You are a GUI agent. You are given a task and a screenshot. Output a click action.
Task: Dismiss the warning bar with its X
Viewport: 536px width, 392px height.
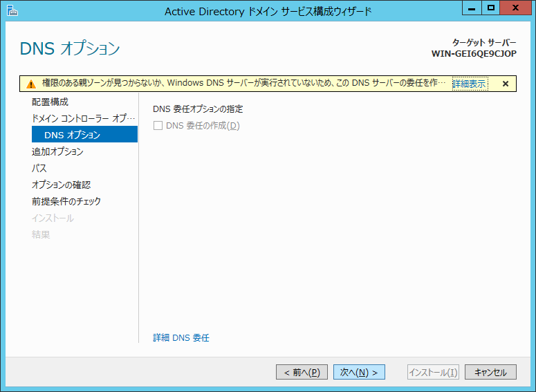tap(505, 84)
